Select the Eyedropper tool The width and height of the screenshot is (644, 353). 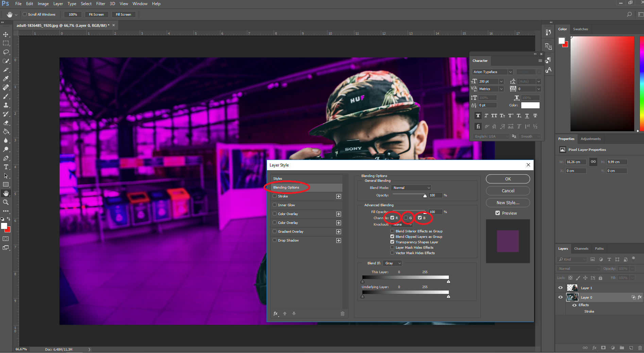pyautogui.click(x=6, y=78)
